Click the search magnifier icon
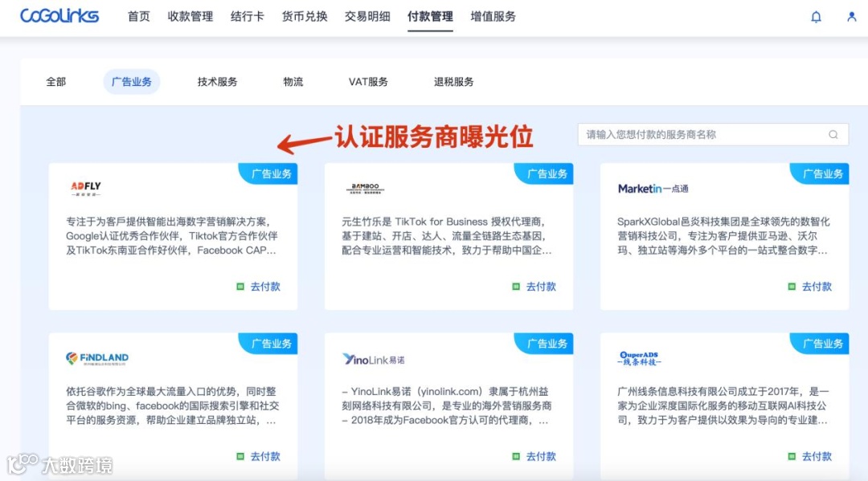 [833, 134]
